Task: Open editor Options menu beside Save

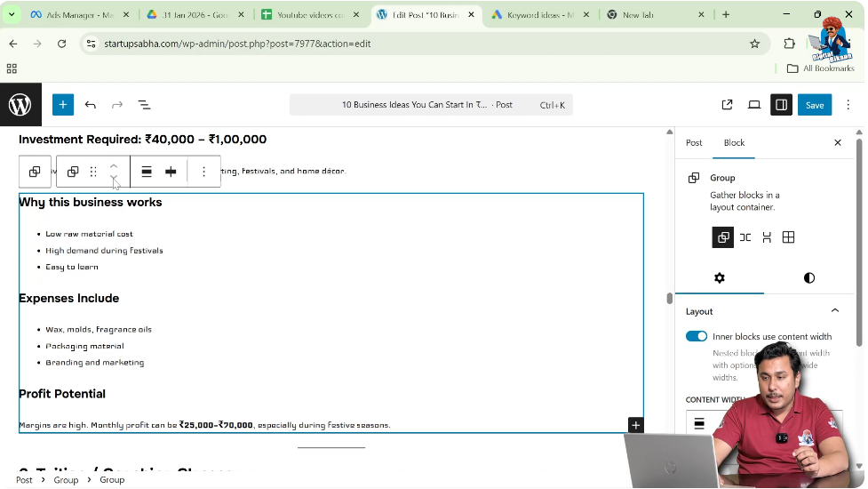Action: tap(848, 105)
